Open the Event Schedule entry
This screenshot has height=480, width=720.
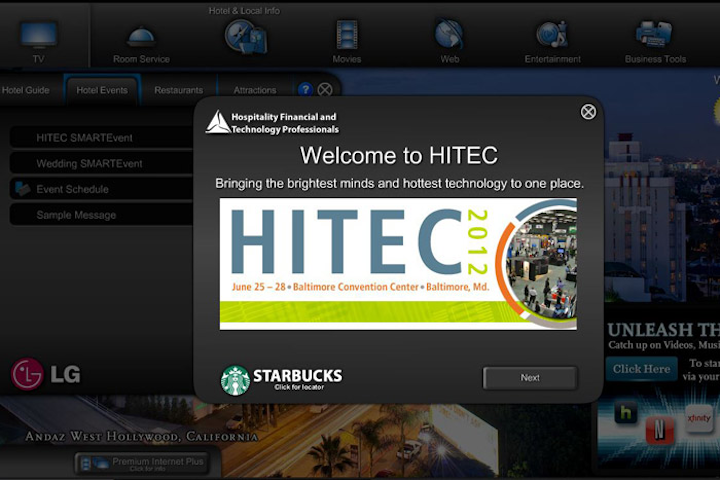point(102,189)
